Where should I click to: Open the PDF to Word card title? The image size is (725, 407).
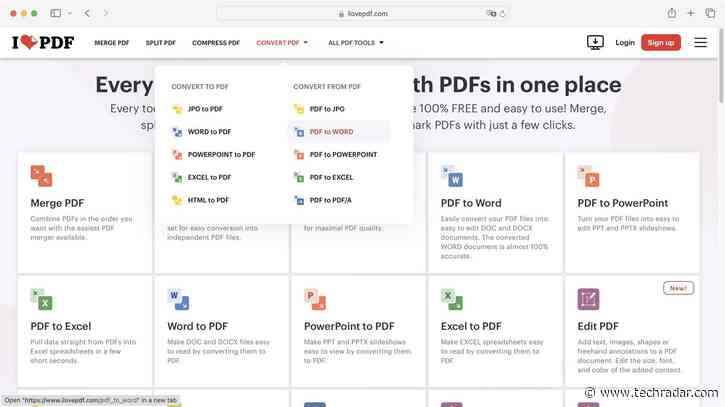click(471, 203)
